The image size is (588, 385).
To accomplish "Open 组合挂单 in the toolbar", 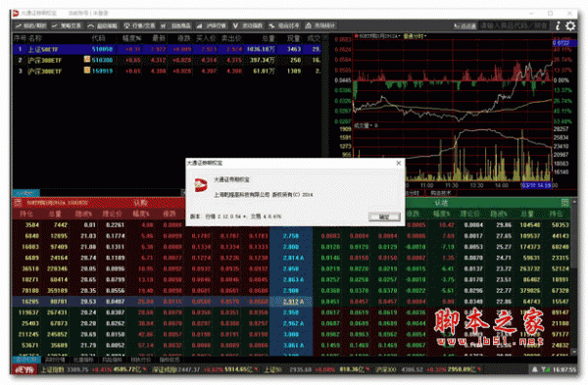I will pos(284,25).
